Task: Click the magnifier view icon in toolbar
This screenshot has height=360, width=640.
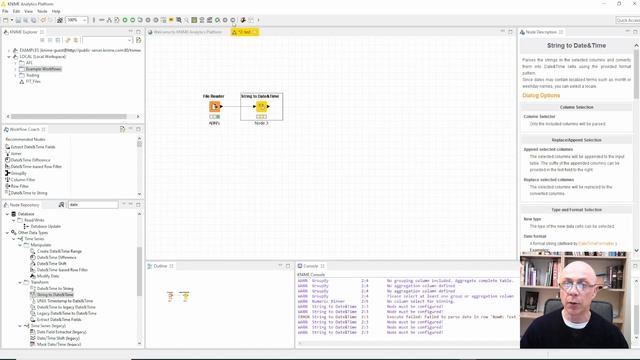Action: [x=179, y=20]
